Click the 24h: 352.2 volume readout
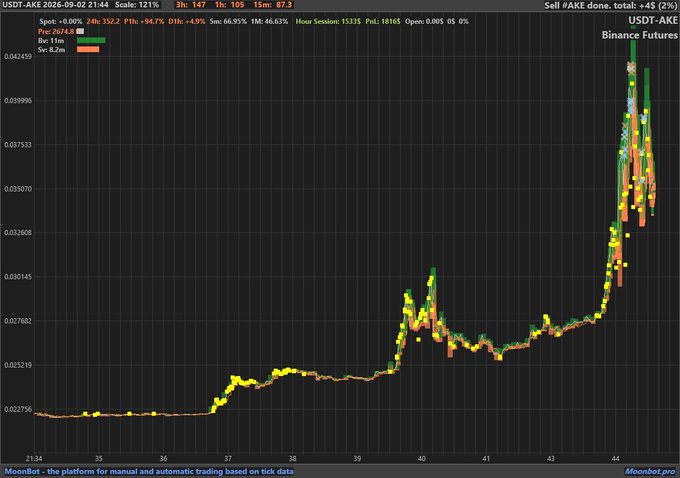The image size is (680, 478). [103, 21]
